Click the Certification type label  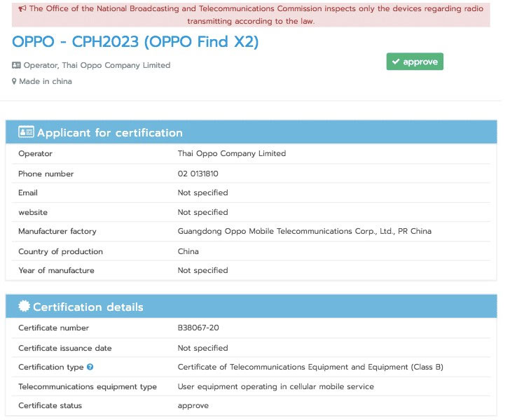coord(51,367)
